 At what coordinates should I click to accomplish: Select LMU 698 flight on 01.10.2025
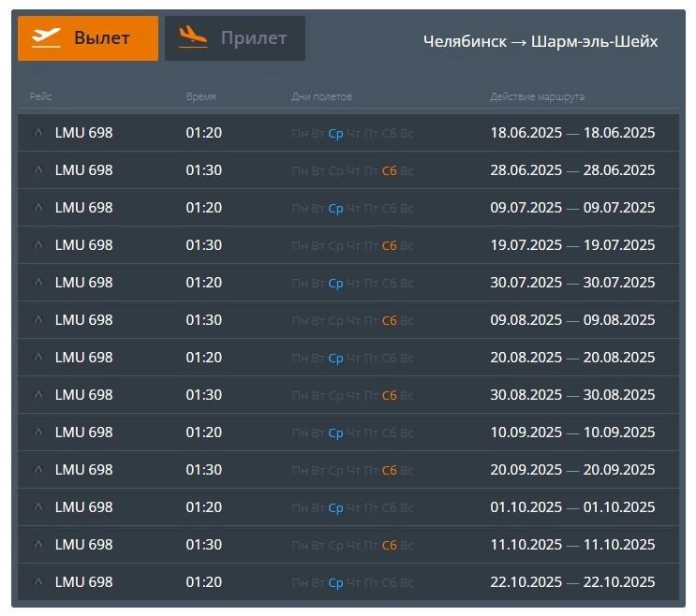pos(83,507)
